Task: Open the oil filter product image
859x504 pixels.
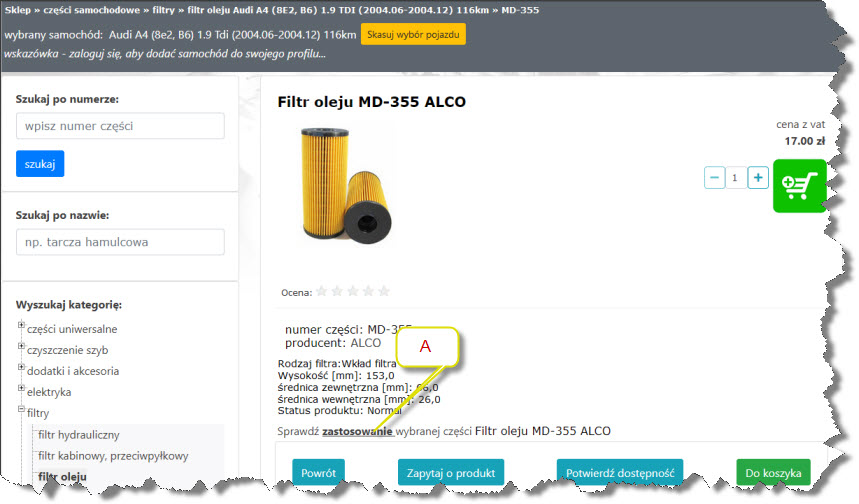Action: point(346,185)
